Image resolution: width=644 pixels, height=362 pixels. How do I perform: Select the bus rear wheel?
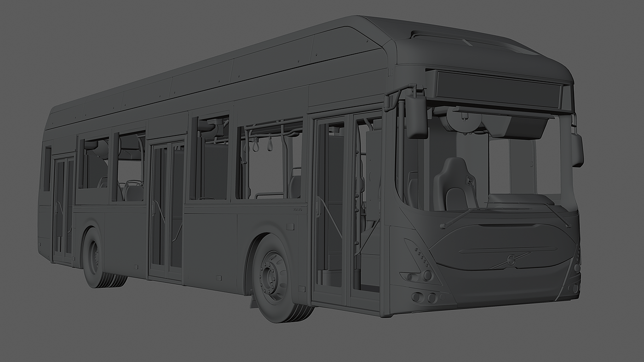tap(100, 259)
